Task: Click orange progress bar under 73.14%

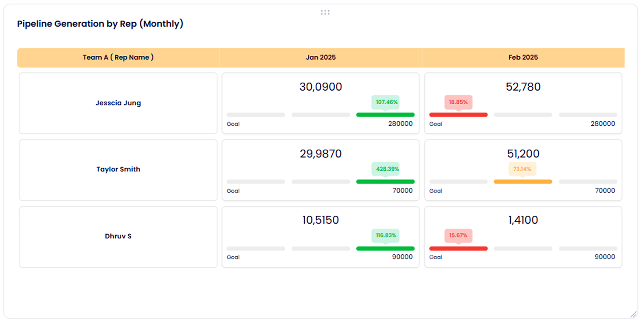Action: 523,182
